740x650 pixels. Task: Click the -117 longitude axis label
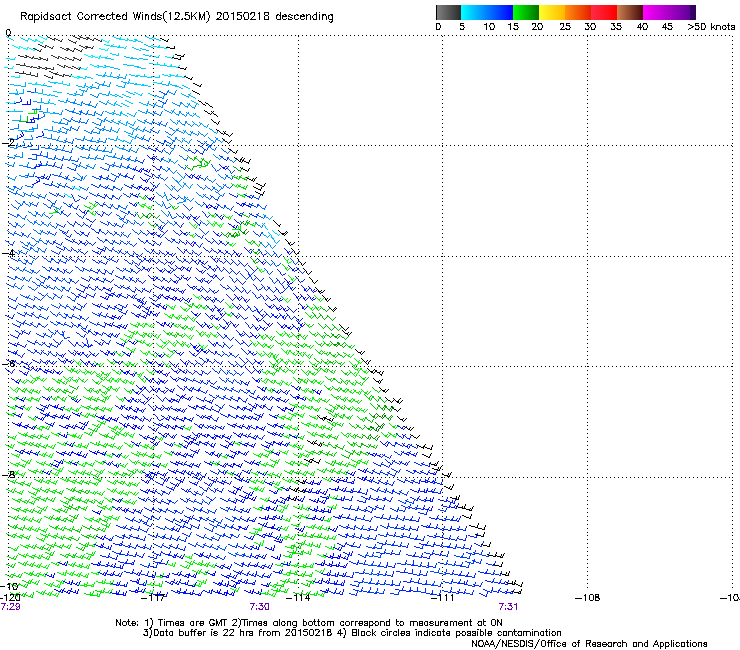(153, 598)
